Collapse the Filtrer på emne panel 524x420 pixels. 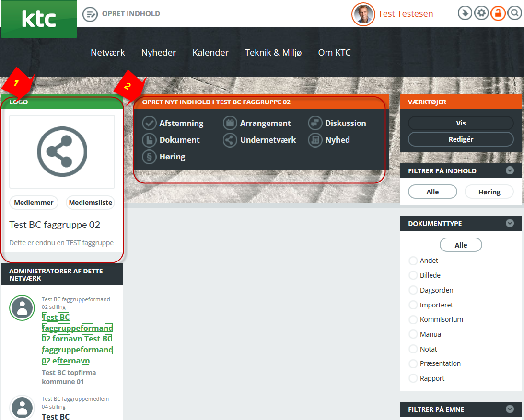[x=510, y=409]
